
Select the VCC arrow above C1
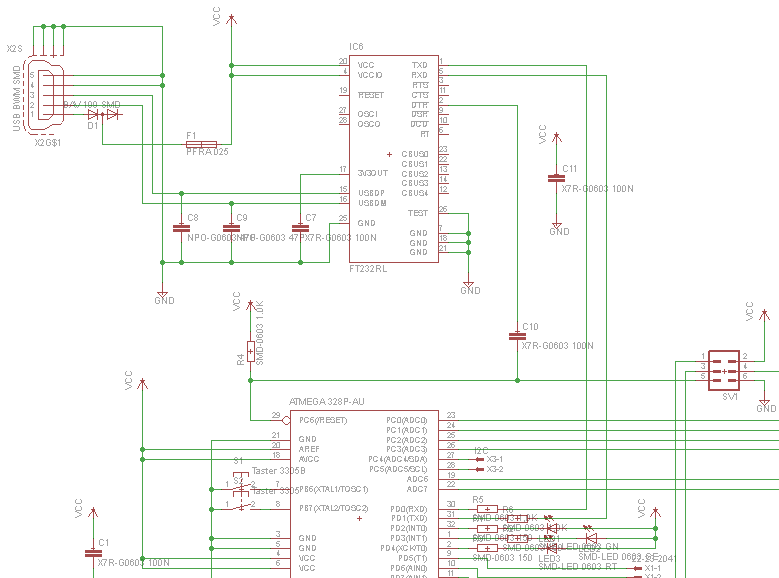(93, 511)
